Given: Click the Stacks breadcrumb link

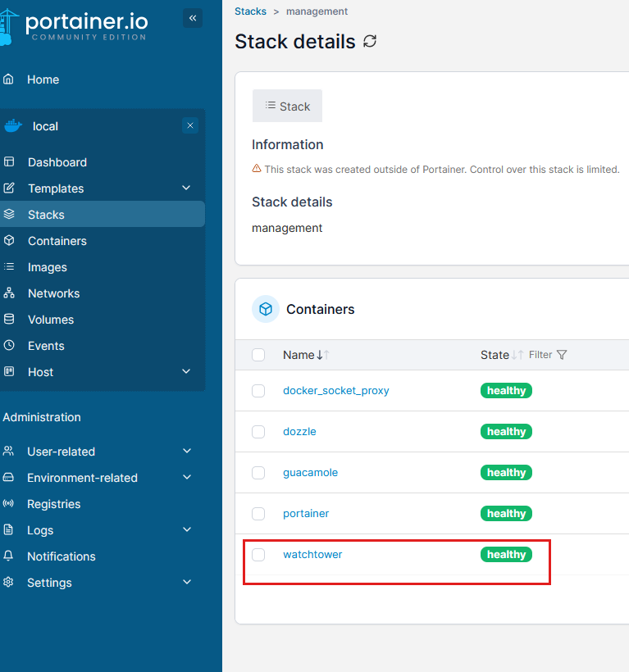Looking at the screenshot, I should pos(250,11).
